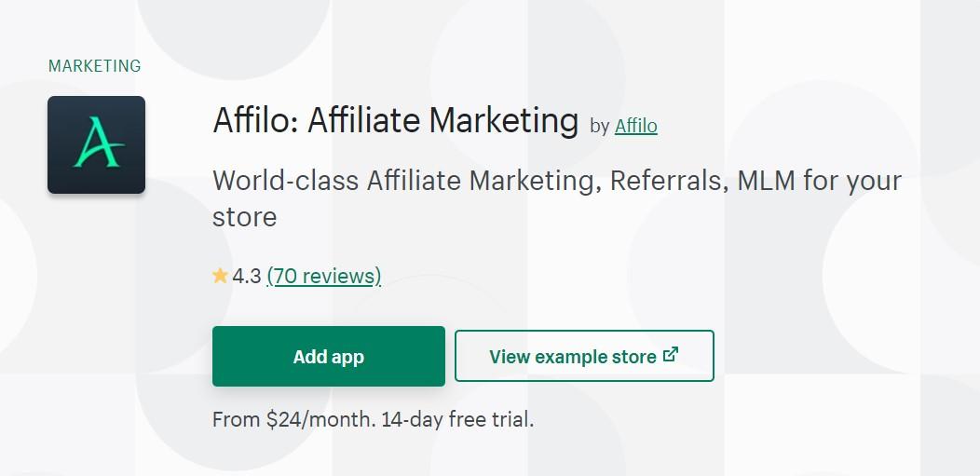Click the word Referrals in the tagline

point(664,181)
